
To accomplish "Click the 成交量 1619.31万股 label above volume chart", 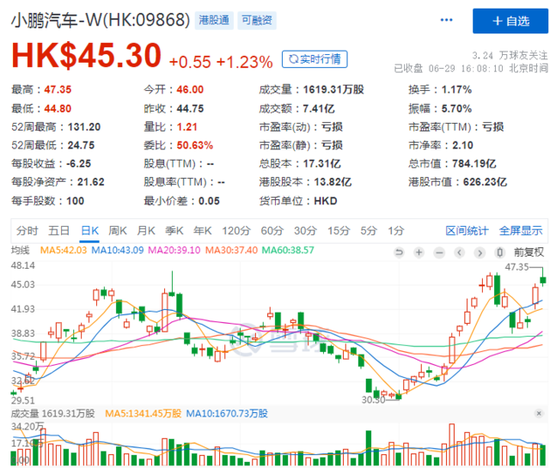I will coord(53,413).
